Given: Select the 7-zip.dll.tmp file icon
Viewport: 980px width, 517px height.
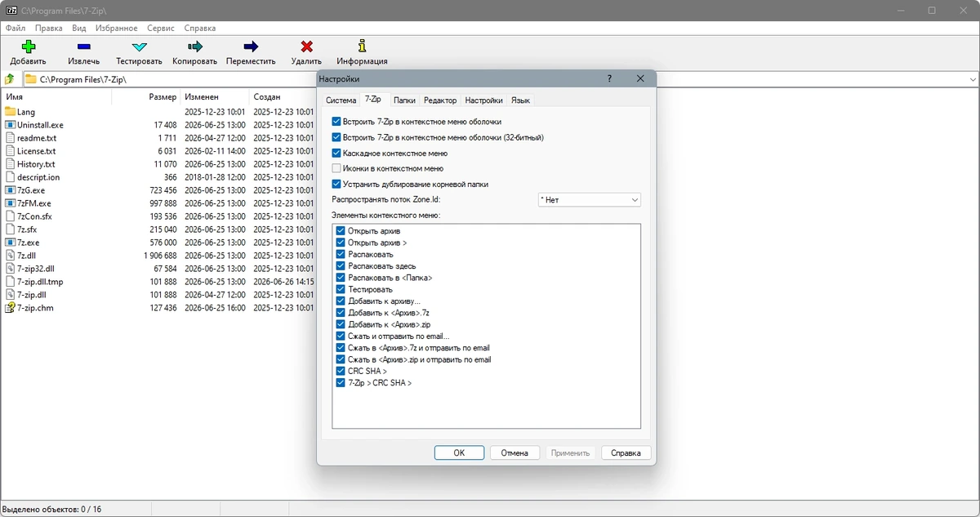Looking at the screenshot, I should coord(11,282).
